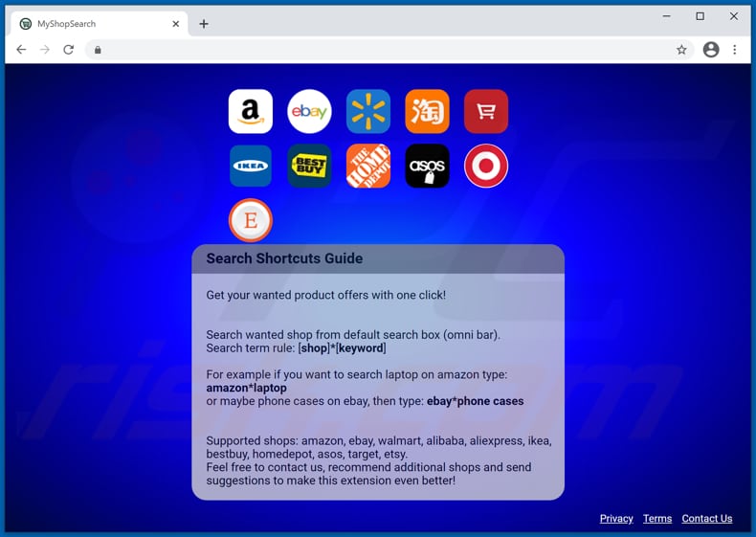Image resolution: width=756 pixels, height=537 pixels.
Task: Minimize the Chrome window
Action: [x=666, y=16]
